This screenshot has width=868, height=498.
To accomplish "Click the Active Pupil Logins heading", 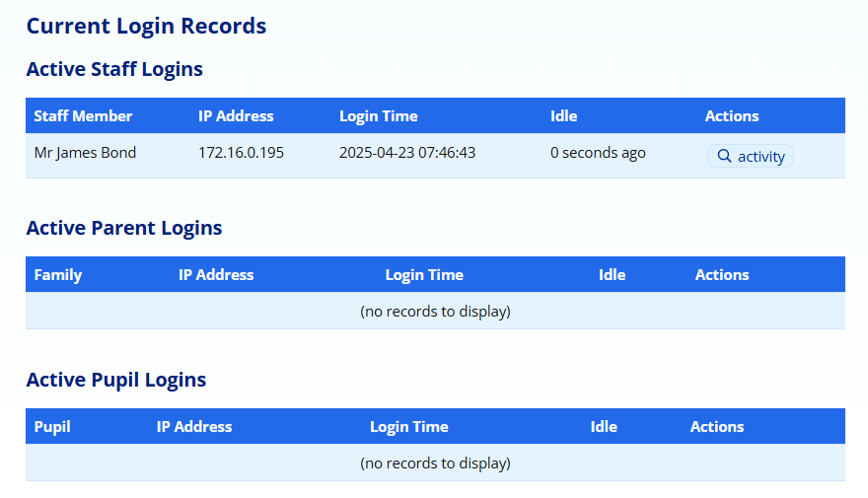I will click(116, 380).
